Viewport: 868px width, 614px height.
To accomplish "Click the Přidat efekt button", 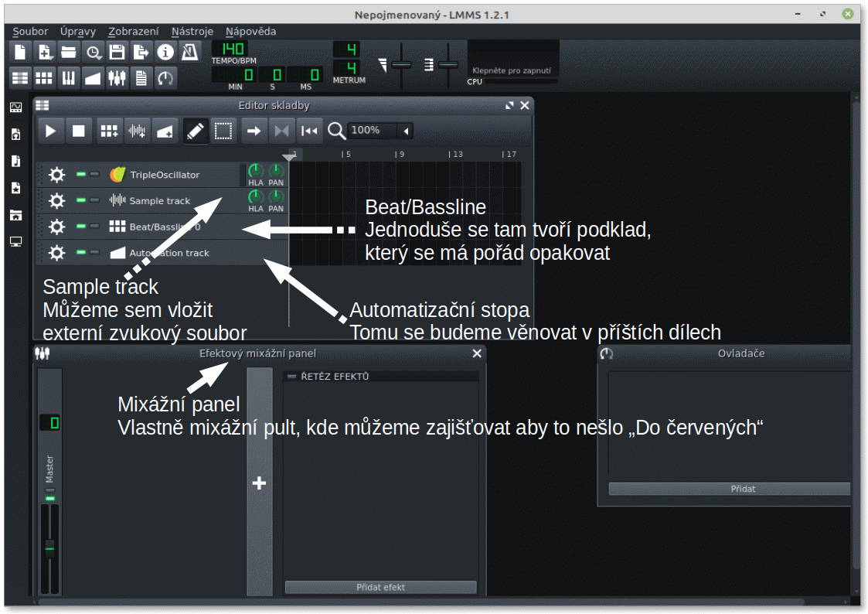I will [x=381, y=587].
